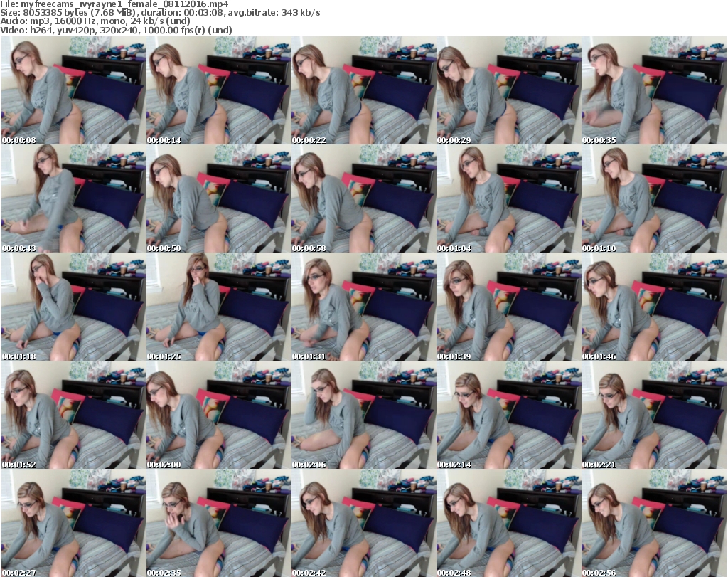This screenshot has width=728, height=577.
Task: Click the 00:02:35 video frame
Action: tap(219, 523)
